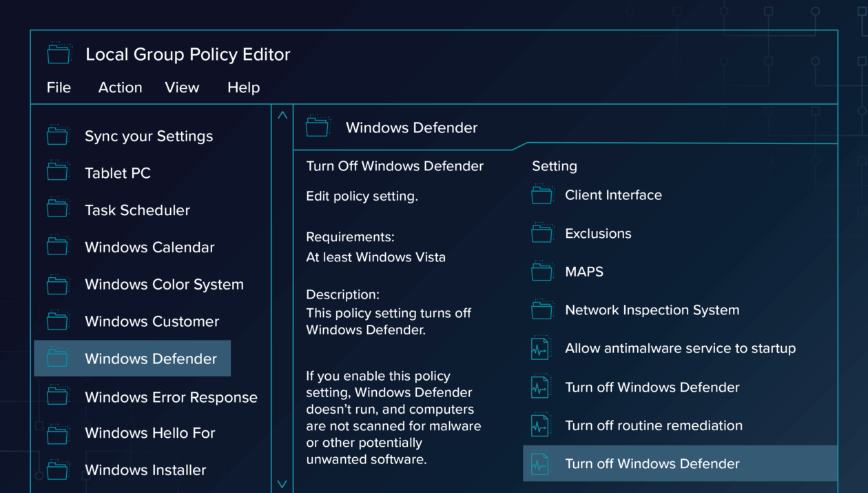This screenshot has height=493, width=868.
Task: Click the folder icon beside Sync your Settings
Action: [58, 135]
